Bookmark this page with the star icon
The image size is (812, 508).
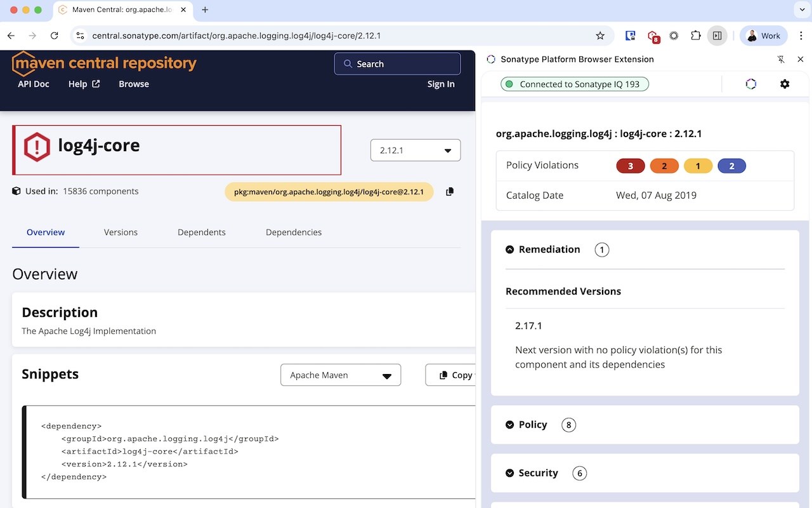pos(600,36)
